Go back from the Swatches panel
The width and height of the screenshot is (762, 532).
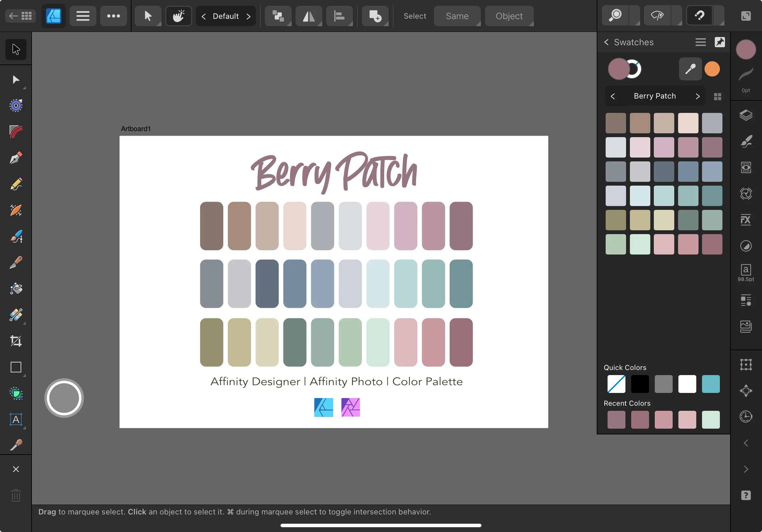pos(606,42)
